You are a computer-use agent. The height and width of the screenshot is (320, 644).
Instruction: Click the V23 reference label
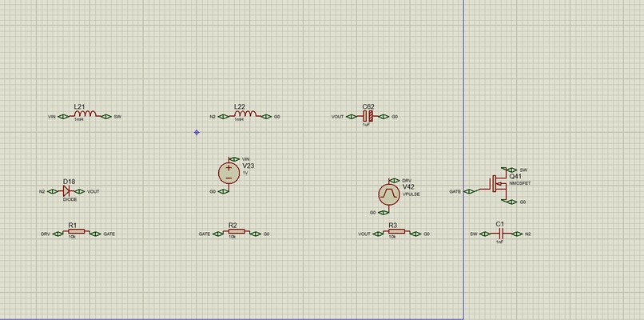[x=249, y=166]
